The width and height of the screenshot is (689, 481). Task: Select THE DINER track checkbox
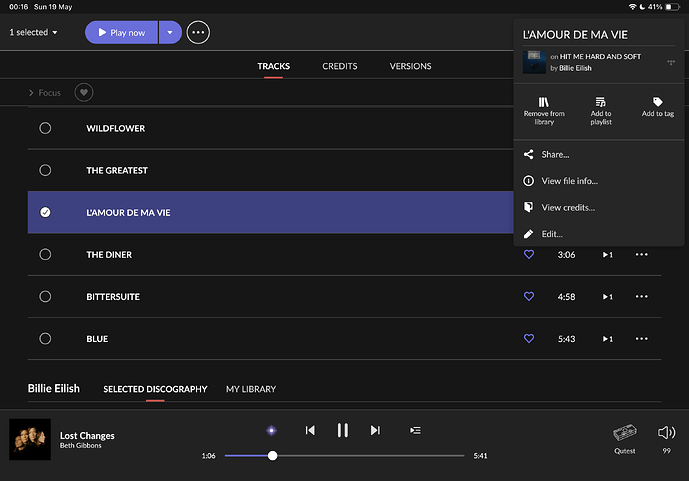coord(45,255)
